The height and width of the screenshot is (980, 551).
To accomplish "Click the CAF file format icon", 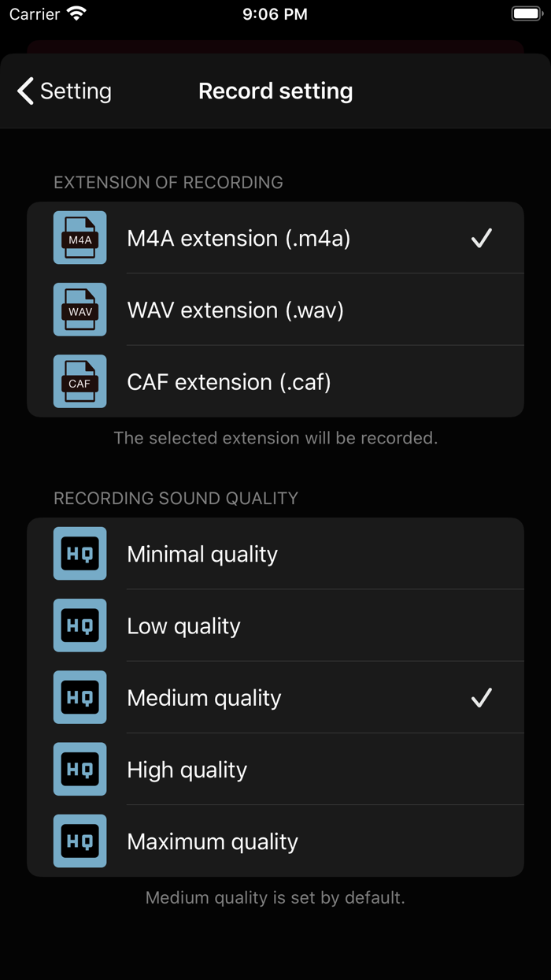I will click(80, 381).
